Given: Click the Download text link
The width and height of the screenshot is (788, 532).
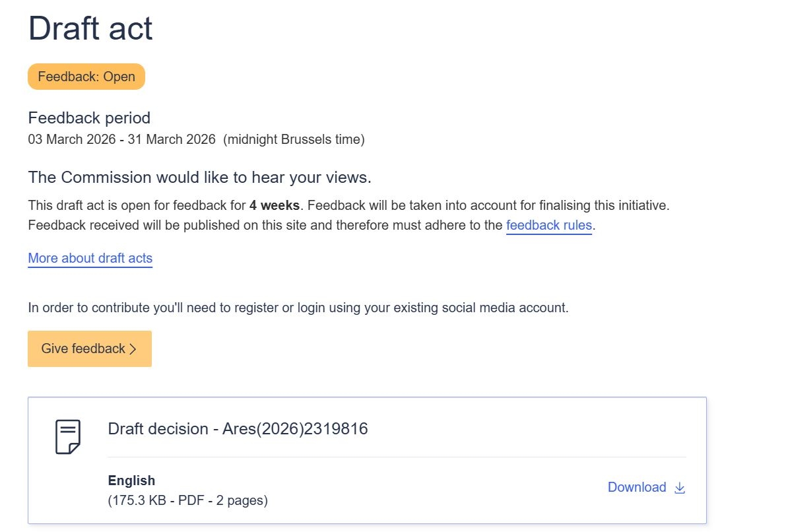Looking at the screenshot, I should pos(637,487).
